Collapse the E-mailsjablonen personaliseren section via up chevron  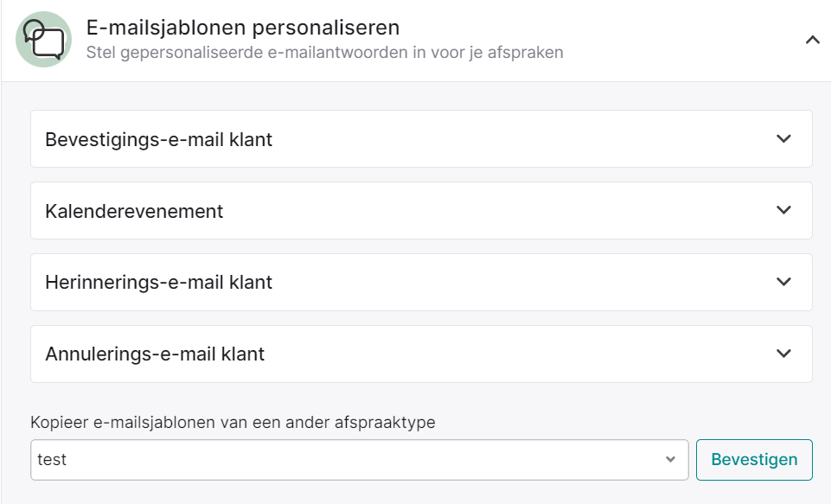tap(812, 40)
